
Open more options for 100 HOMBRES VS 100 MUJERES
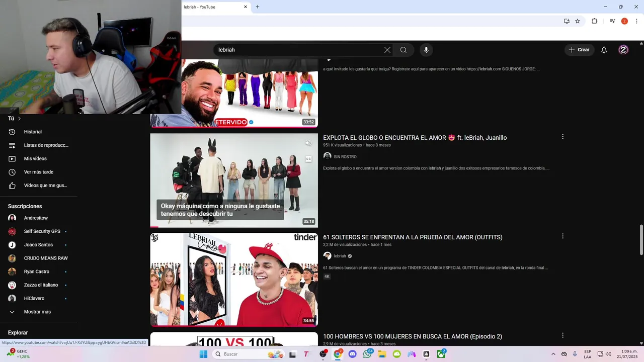pyautogui.click(x=562, y=335)
